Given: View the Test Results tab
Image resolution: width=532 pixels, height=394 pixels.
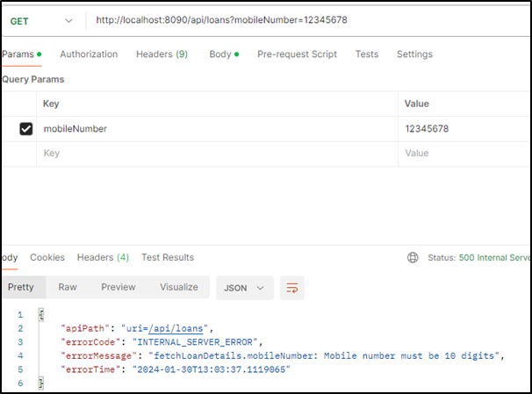Looking at the screenshot, I should pos(168,257).
